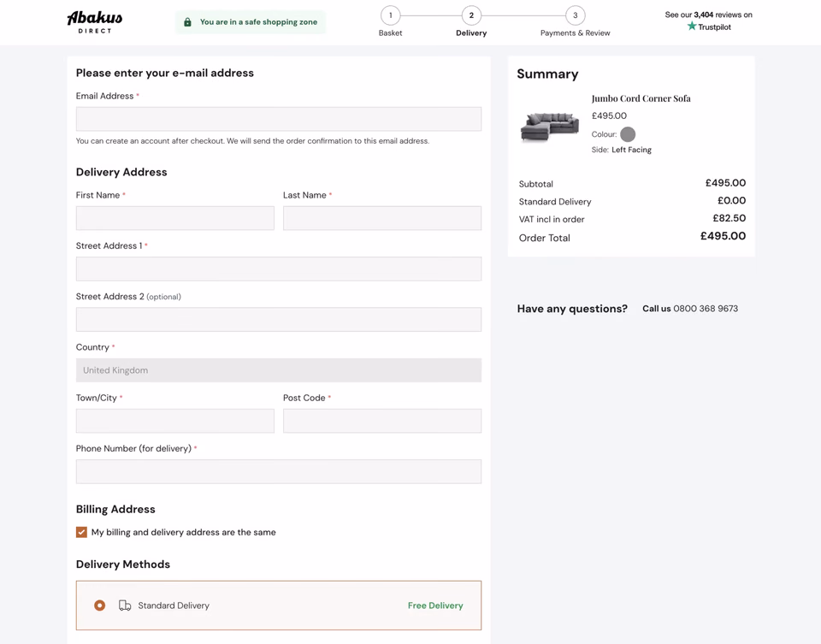The height and width of the screenshot is (644, 821).
Task: Click the Order Total £495.00 amount
Action: [x=724, y=236]
